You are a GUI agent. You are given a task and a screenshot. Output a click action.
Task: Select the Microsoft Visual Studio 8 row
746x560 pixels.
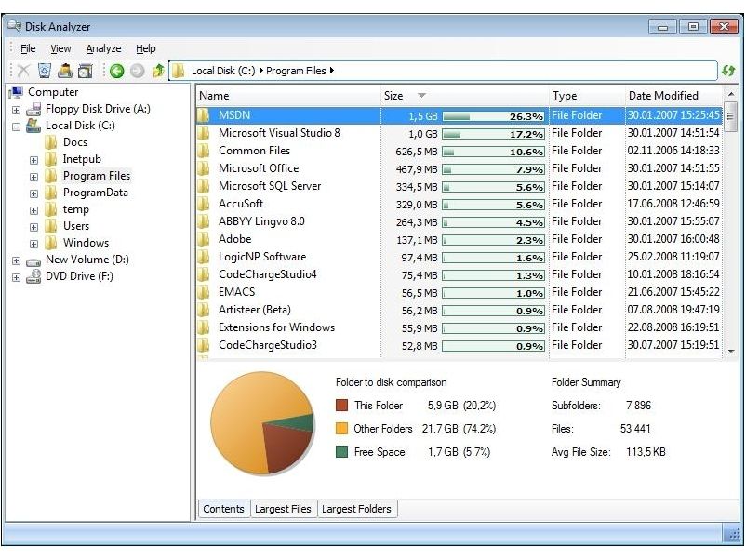click(x=460, y=133)
